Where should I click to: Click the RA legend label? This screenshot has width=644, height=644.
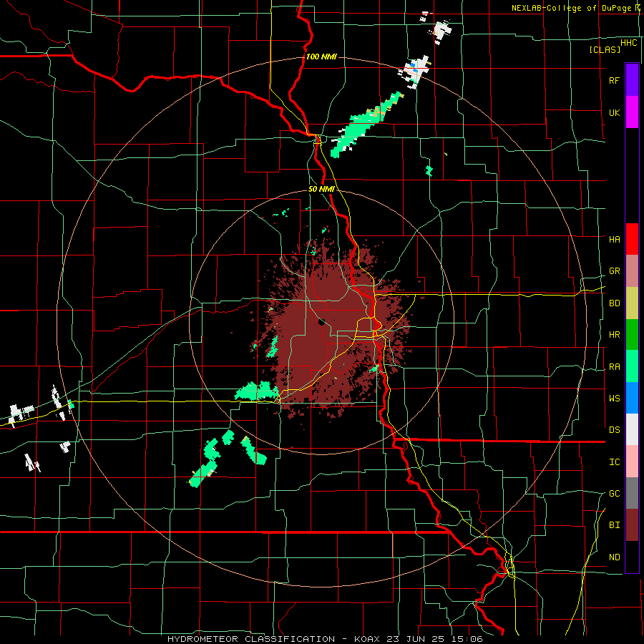coord(614,367)
